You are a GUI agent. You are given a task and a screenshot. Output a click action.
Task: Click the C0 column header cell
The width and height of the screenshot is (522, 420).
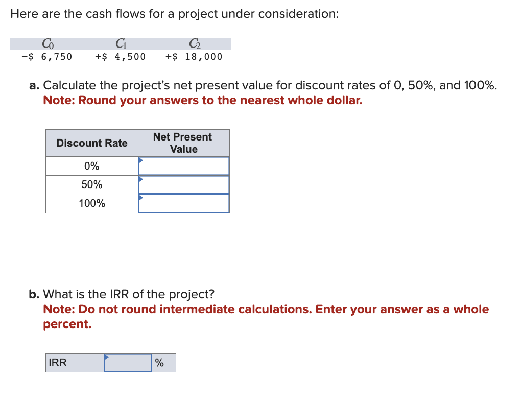(x=48, y=44)
